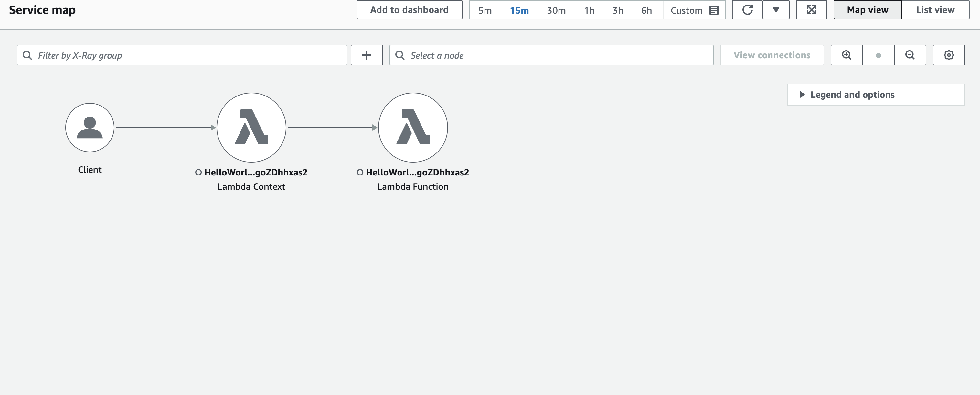This screenshot has height=395, width=980.
Task: Select the Lambda Context node
Action: [x=251, y=128]
